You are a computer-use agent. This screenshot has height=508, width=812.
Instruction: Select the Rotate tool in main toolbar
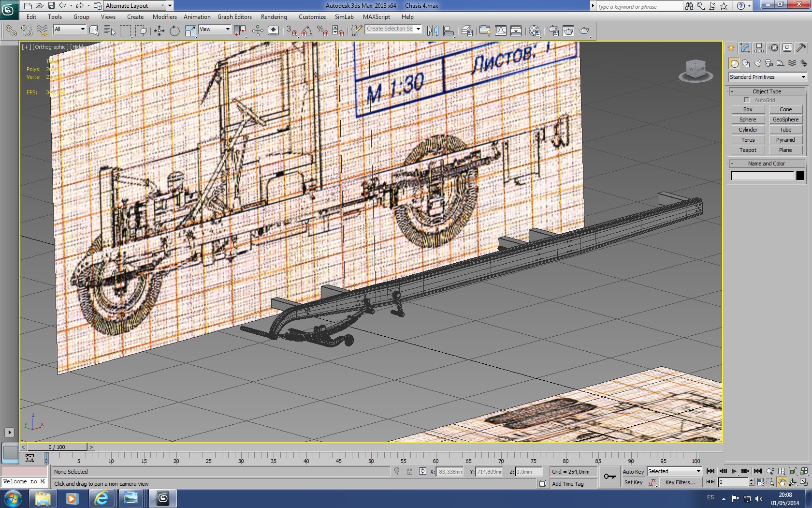click(174, 31)
